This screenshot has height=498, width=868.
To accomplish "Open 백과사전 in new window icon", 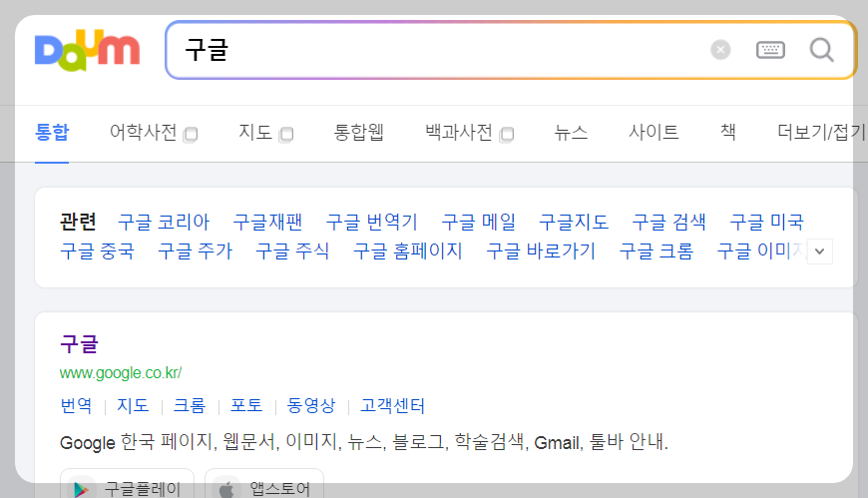I will click(507, 135).
